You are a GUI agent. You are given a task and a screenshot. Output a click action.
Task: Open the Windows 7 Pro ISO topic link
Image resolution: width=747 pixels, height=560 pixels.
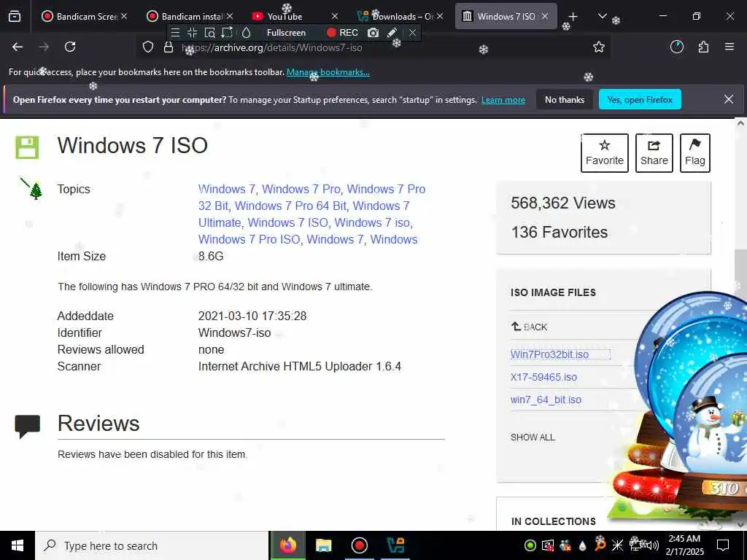point(249,239)
